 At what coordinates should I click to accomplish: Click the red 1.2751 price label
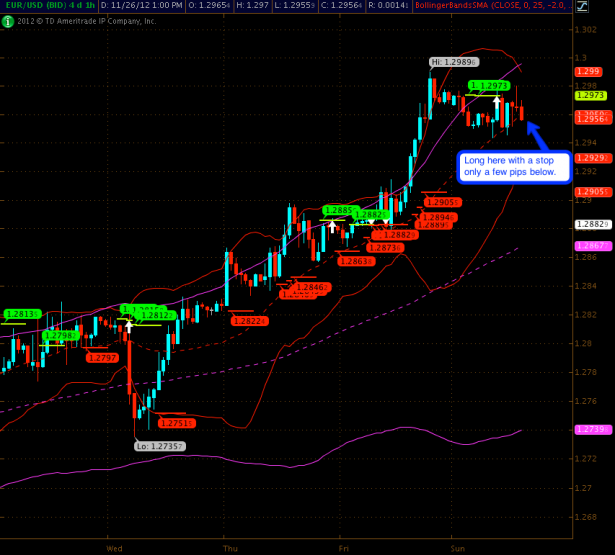point(176,423)
